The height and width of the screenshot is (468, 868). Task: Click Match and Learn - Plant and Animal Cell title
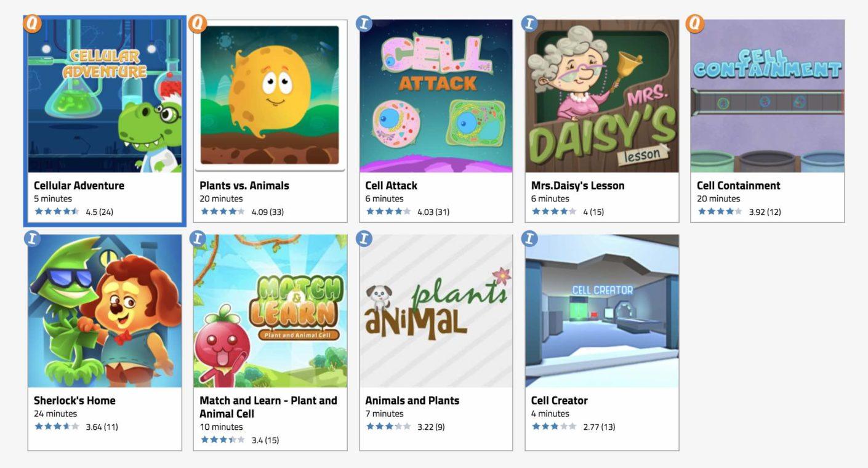click(268, 407)
